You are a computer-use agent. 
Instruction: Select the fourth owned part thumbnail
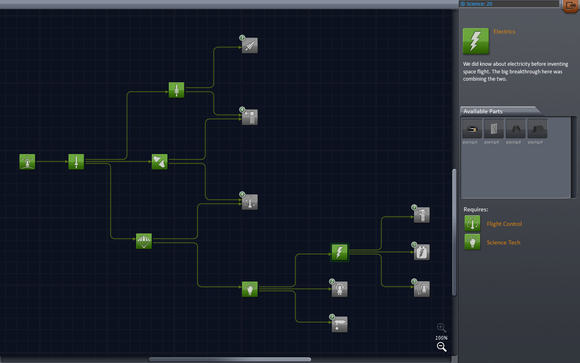pos(537,129)
